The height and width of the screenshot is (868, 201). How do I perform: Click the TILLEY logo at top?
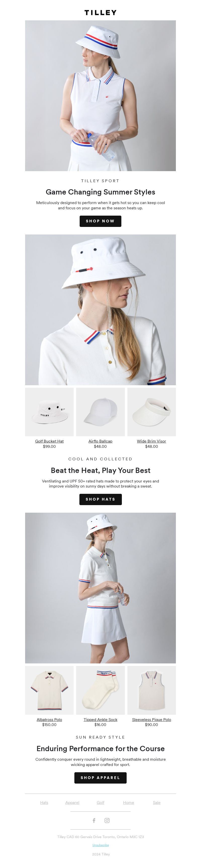[100, 13]
